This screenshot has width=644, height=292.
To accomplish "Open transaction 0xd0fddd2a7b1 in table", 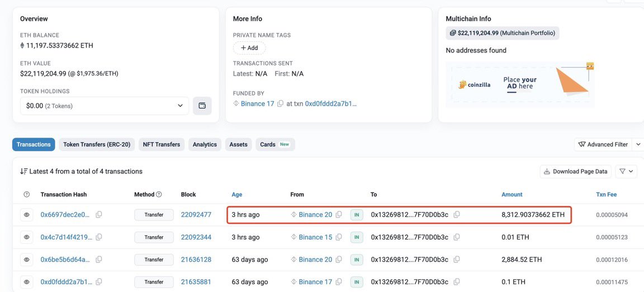I will (66, 282).
